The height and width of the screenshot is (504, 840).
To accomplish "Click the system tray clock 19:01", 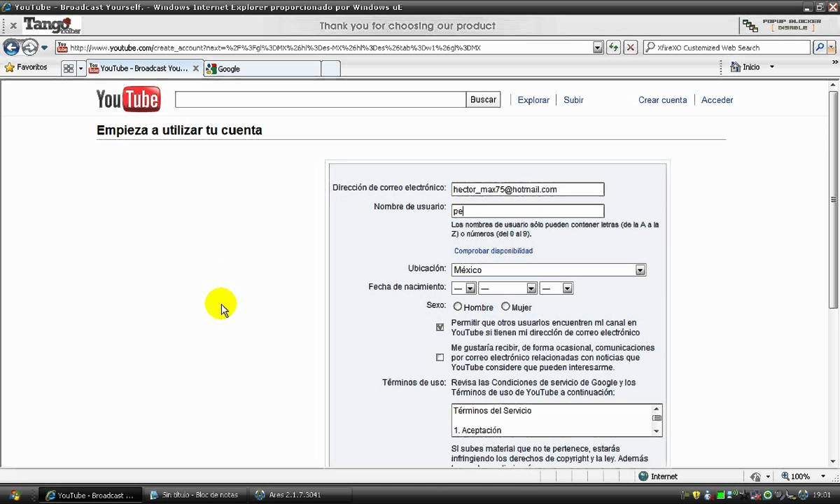I will pos(822,495).
